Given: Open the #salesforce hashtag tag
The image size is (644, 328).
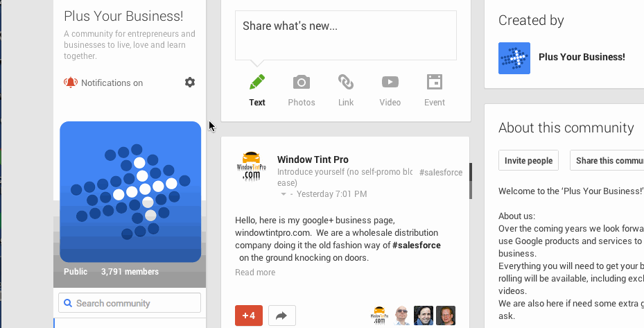Looking at the screenshot, I should (x=441, y=173).
